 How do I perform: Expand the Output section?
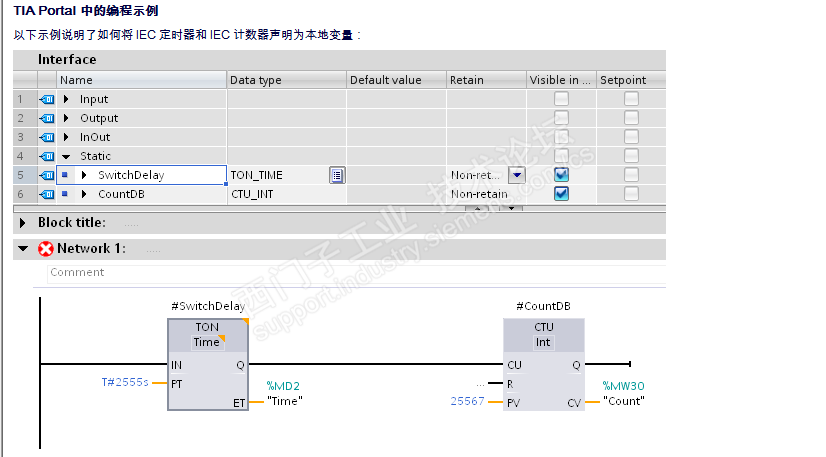(66, 118)
